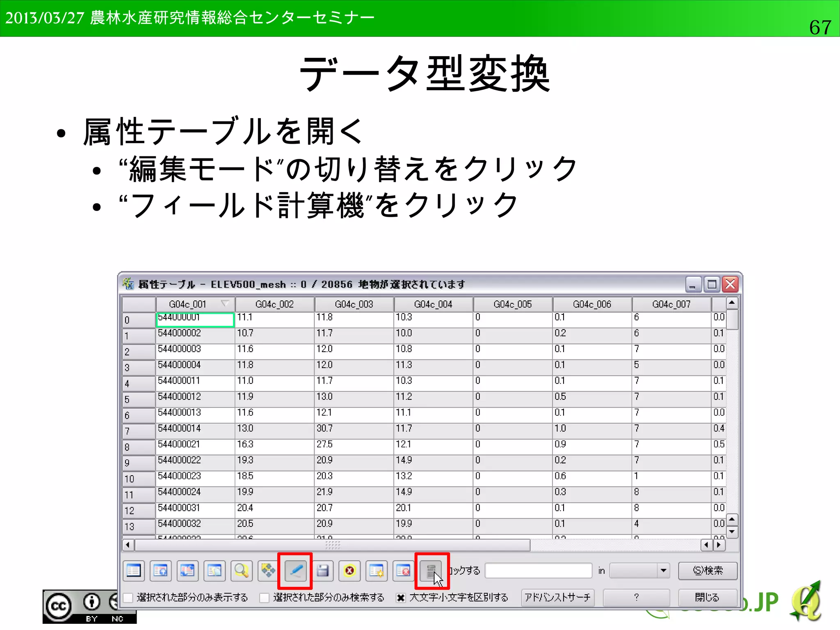Screen dimensions: 840x630
Task: Click the G04c_005 column header
Action: [x=513, y=304]
